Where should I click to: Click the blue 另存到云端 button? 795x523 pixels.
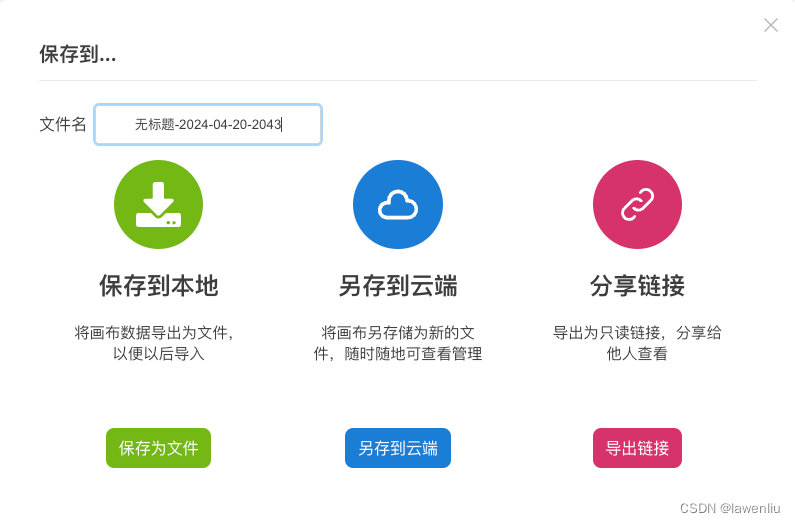[398, 448]
